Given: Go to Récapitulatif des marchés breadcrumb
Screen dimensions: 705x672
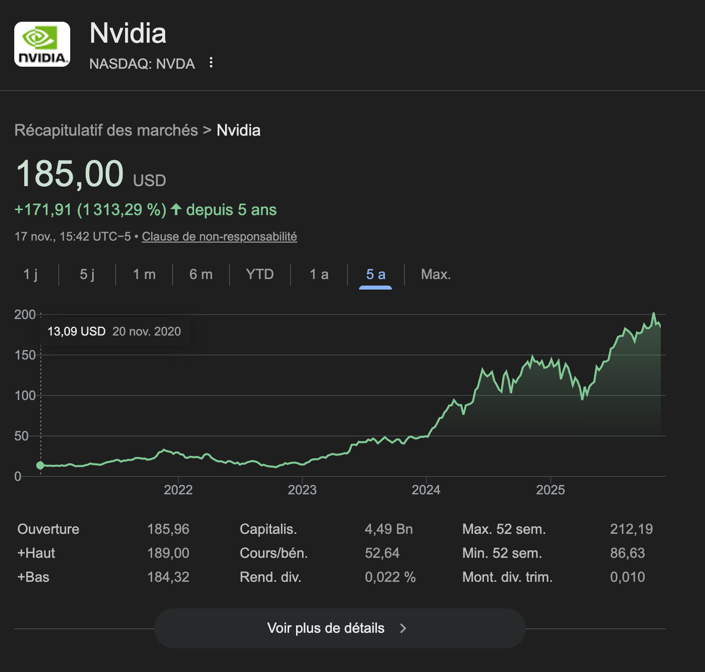Looking at the screenshot, I should click(106, 130).
